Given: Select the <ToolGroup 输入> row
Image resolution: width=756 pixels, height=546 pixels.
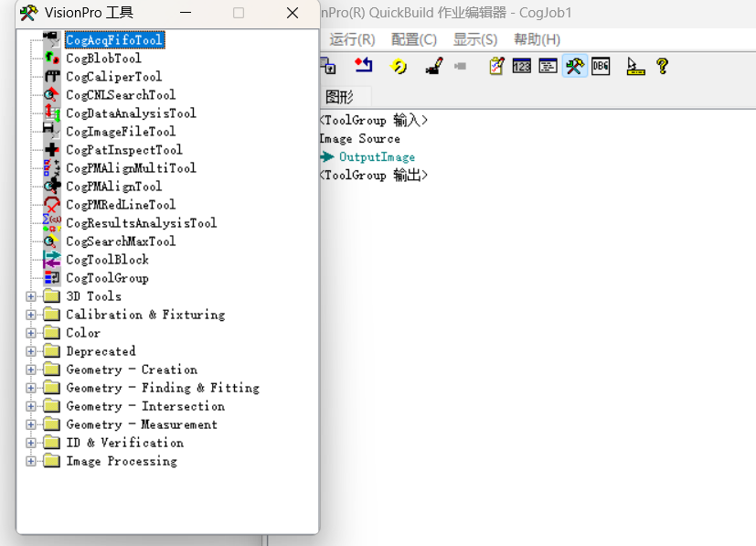Looking at the screenshot, I should [374, 120].
